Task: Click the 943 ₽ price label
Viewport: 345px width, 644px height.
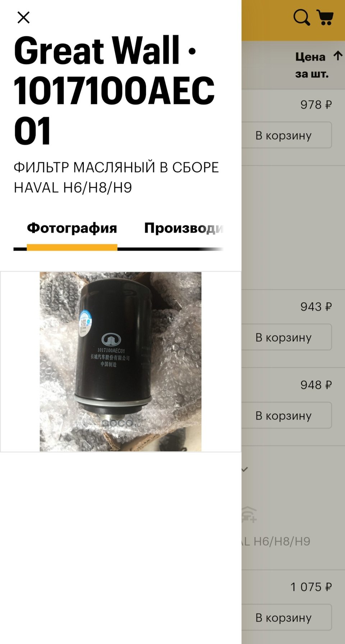Action: pyautogui.click(x=316, y=307)
